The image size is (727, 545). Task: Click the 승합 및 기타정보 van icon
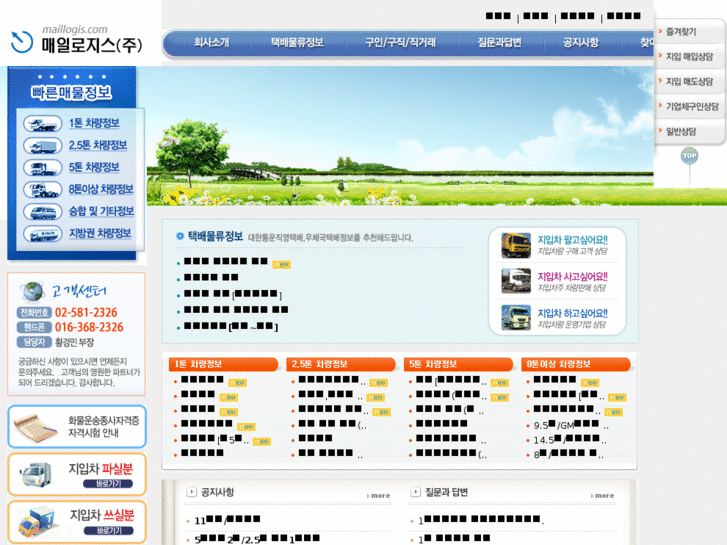click(43, 212)
